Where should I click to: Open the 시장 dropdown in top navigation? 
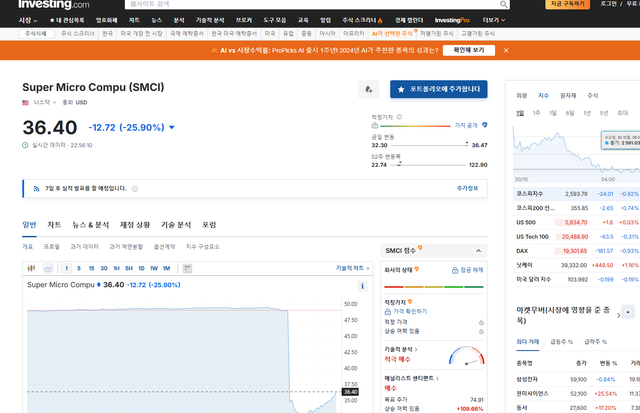tap(27, 19)
